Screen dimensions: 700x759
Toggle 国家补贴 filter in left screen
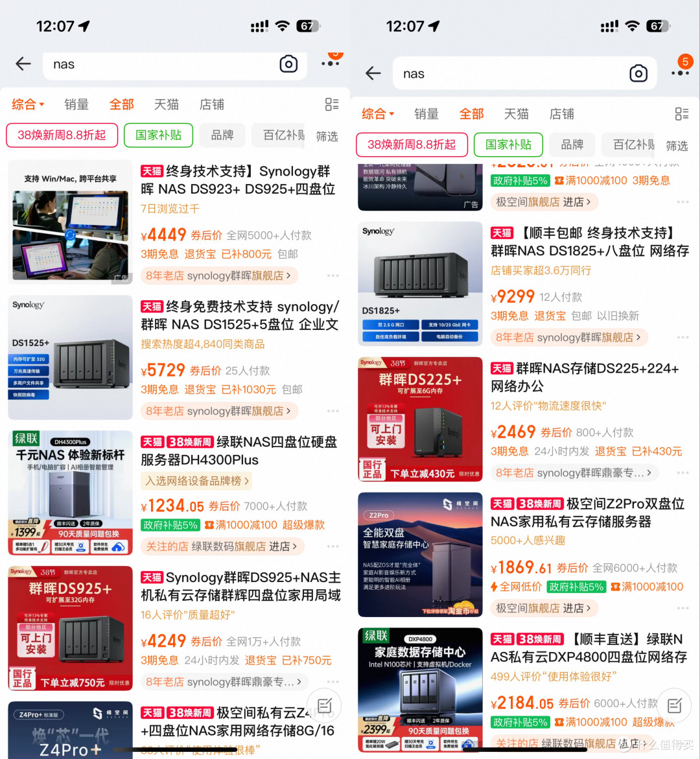(158, 135)
